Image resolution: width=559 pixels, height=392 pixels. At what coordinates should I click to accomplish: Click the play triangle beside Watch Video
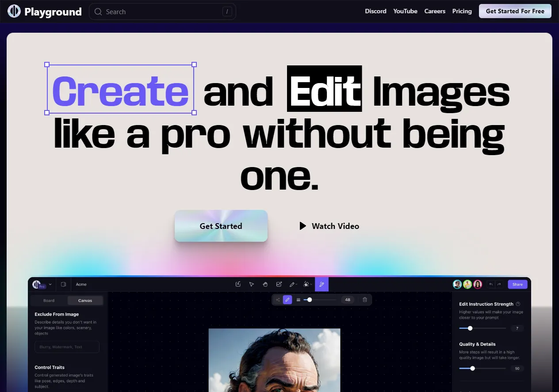(302, 226)
